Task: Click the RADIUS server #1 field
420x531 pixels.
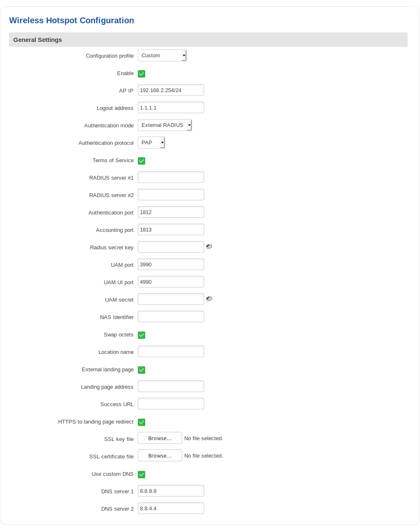Action: point(171,177)
